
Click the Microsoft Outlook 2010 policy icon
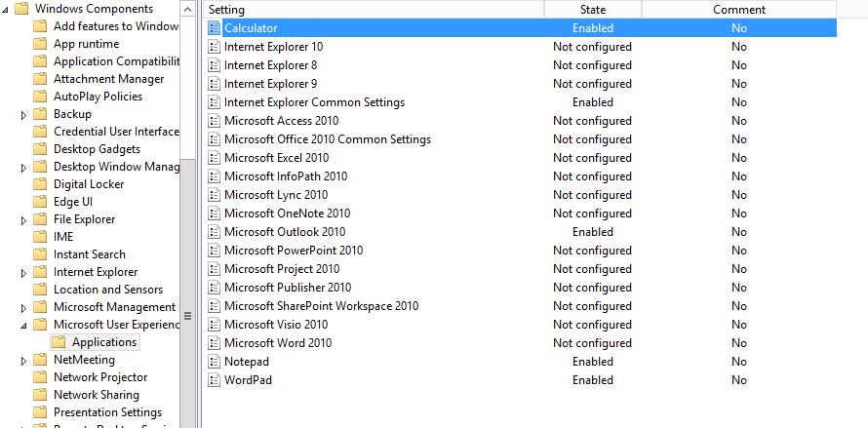coord(215,232)
